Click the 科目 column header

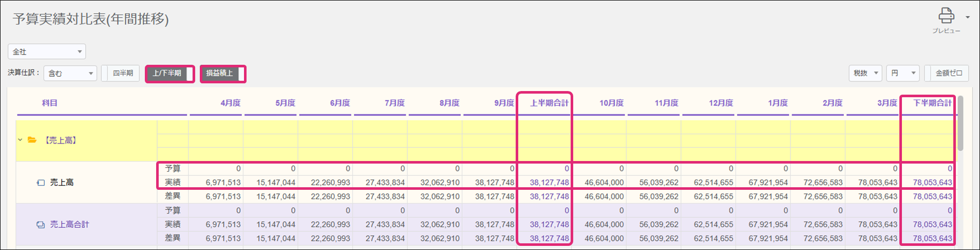(x=50, y=103)
